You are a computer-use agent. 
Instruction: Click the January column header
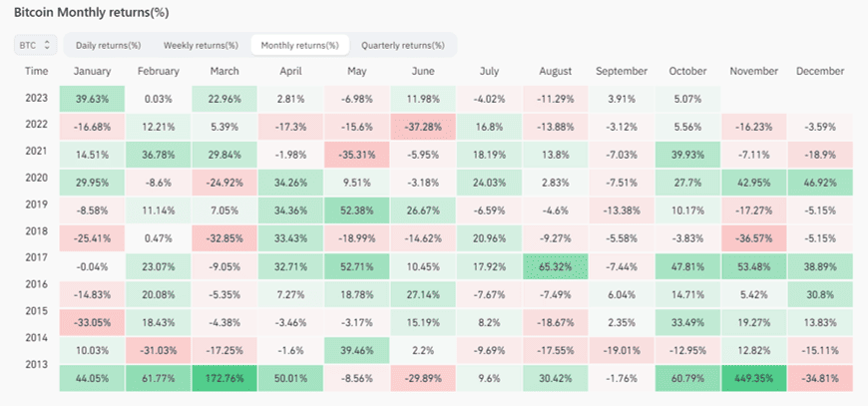click(x=92, y=72)
